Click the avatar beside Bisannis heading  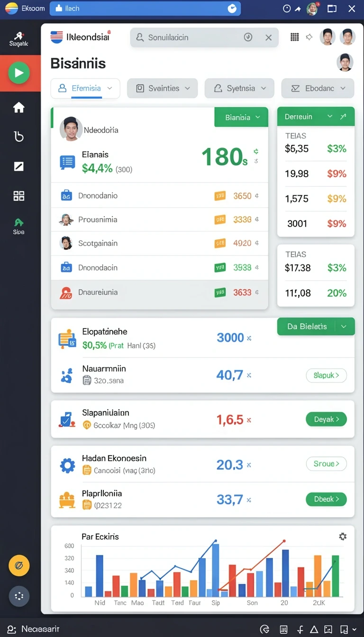pyautogui.click(x=345, y=63)
